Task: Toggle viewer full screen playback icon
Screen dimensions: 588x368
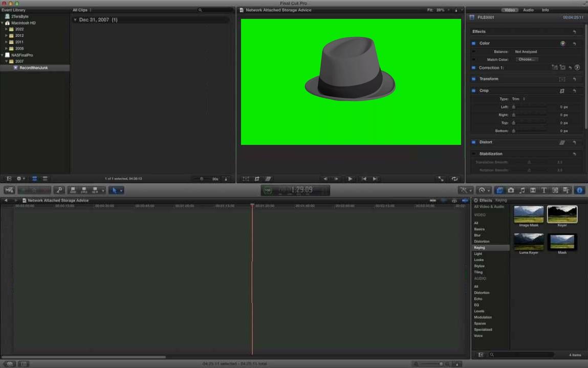Action: coord(441,179)
